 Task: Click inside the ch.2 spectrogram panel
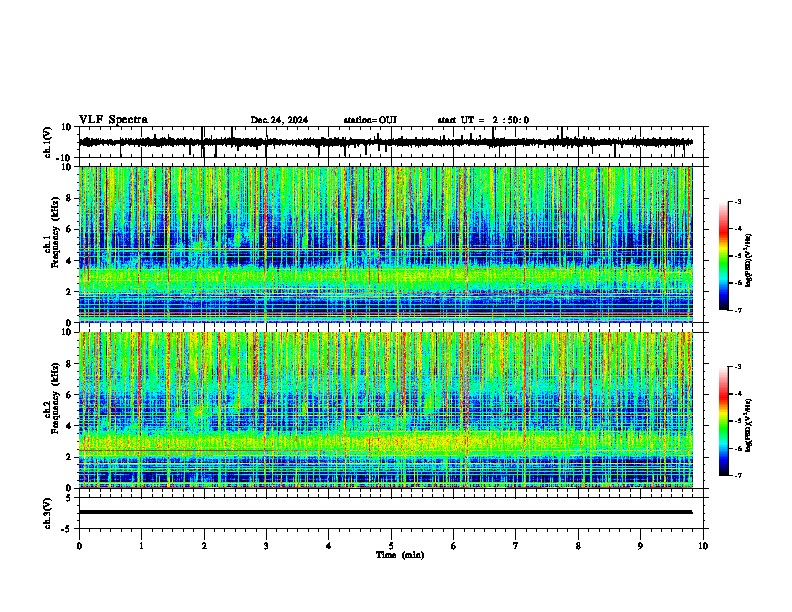pyautogui.click(x=385, y=410)
